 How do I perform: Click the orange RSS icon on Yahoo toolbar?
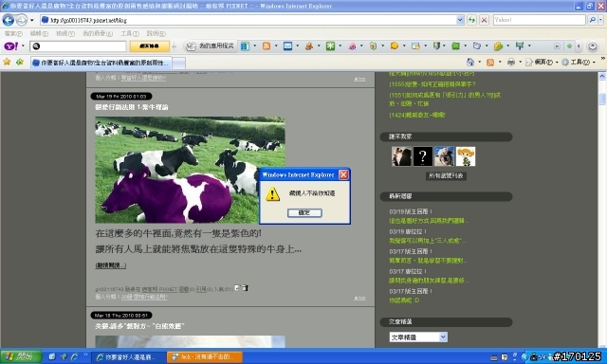tap(267, 46)
